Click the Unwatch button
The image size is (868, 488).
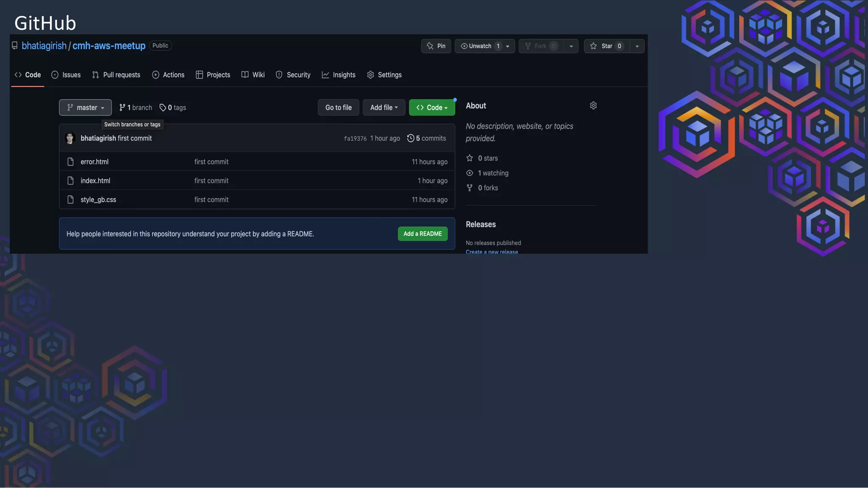click(479, 46)
